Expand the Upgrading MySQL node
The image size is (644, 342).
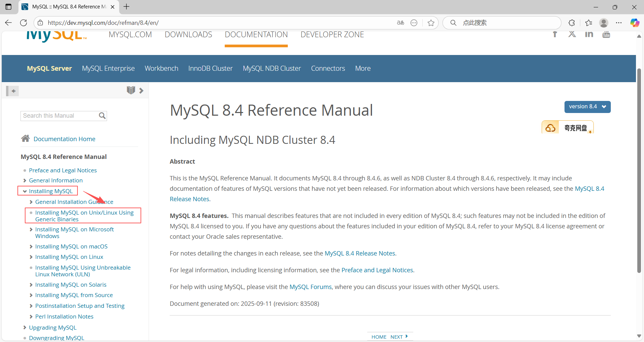(24, 328)
